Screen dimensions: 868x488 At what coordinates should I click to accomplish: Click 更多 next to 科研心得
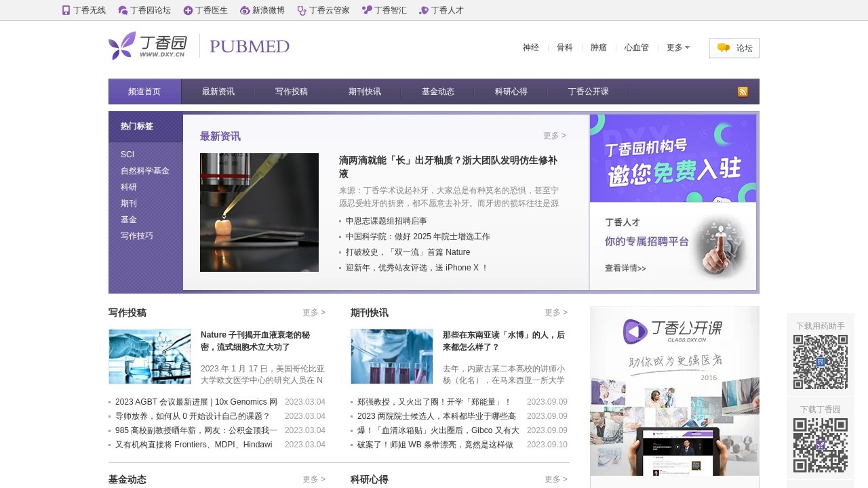coord(556,479)
